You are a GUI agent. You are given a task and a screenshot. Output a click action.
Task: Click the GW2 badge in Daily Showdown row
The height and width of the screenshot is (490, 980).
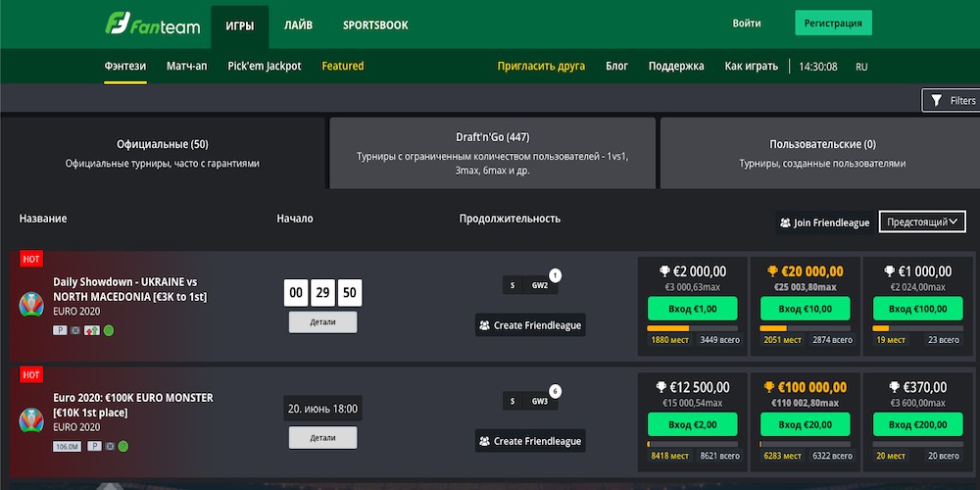pyautogui.click(x=540, y=285)
